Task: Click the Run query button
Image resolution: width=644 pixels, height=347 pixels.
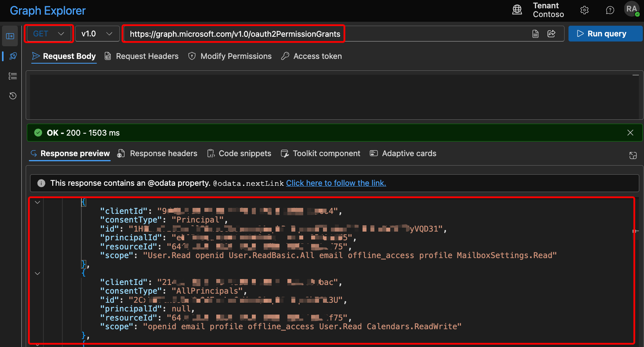Action: click(605, 34)
